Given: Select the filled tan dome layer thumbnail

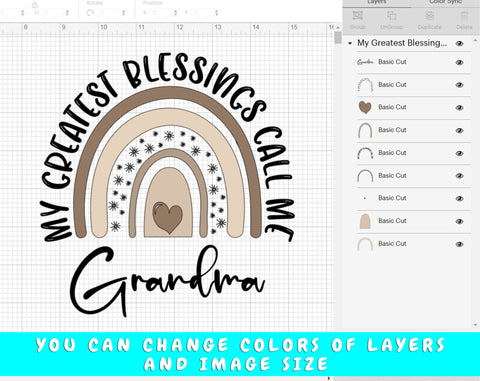Looking at the screenshot, I should (365, 221).
